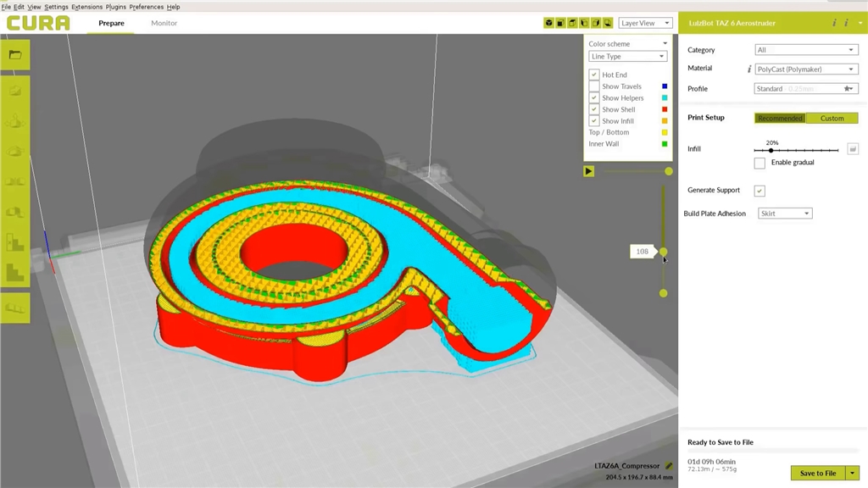Screen dimensions: 868x488
Task: Open the Extensions menu
Action: 86,7
